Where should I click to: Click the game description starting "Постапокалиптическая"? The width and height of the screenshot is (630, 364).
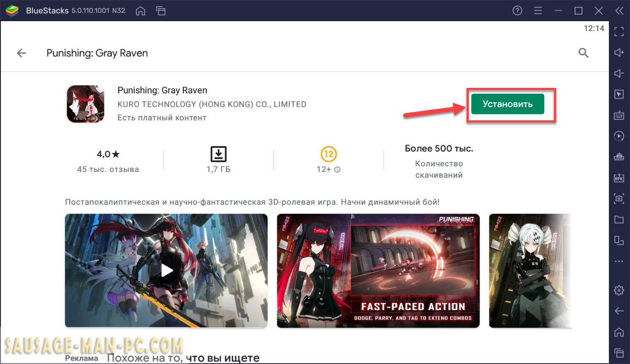[x=252, y=202]
